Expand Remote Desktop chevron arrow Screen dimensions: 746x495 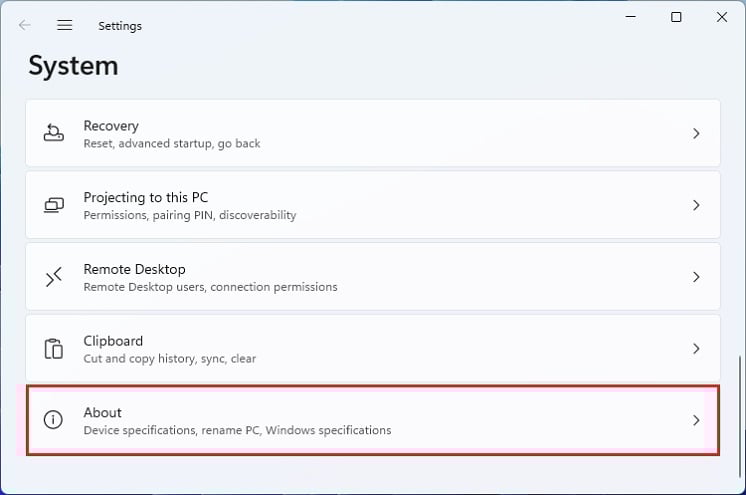point(696,277)
